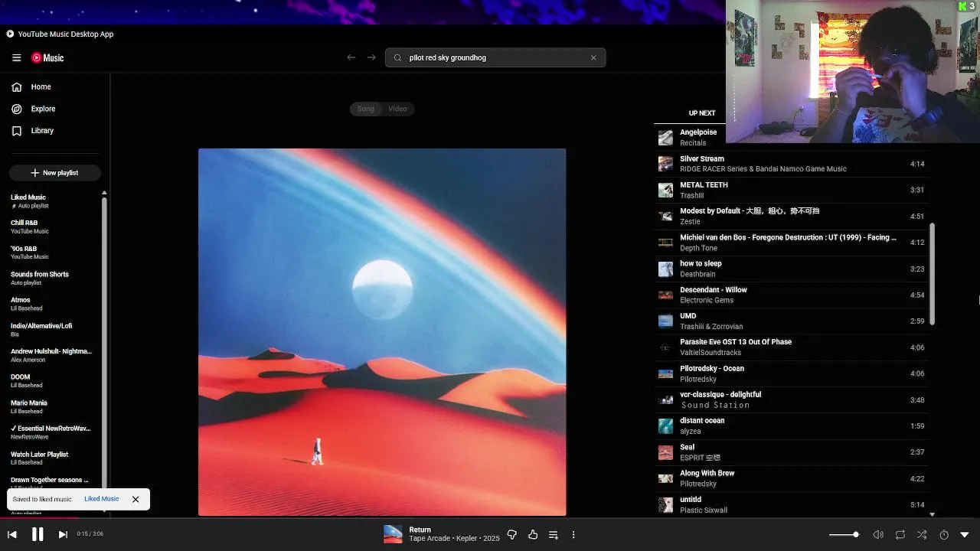Skip to next track
Viewport: 980px width, 551px height.
tap(63, 534)
